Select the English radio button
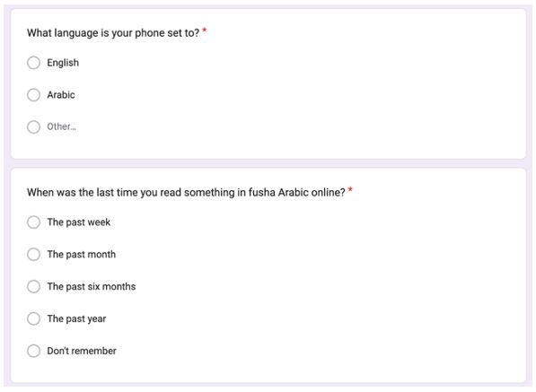This screenshot has height=392, width=536. click(x=33, y=63)
